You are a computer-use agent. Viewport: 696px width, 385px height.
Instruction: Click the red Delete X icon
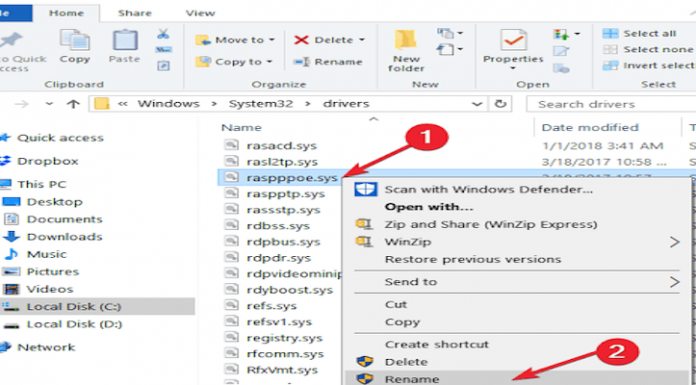pyautogui.click(x=301, y=40)
